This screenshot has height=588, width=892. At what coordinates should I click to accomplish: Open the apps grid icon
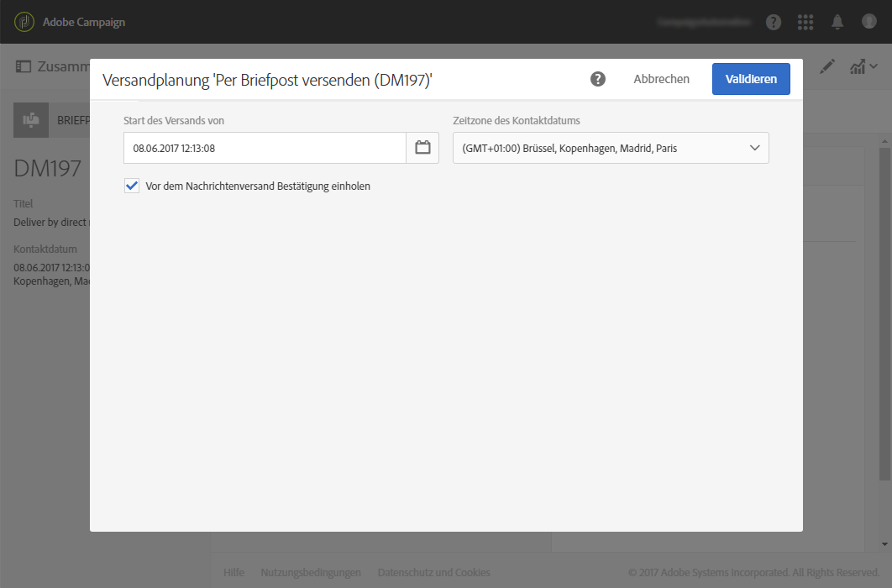click(x=805, y=22)
